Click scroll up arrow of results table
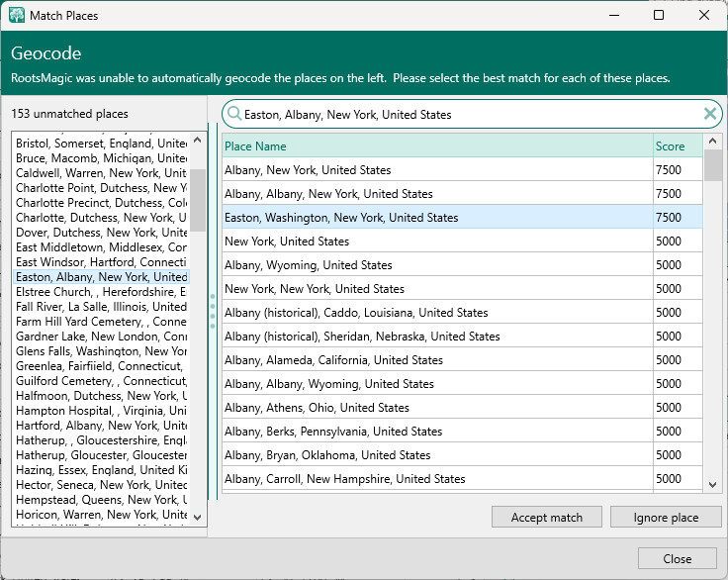 pyautogui.click(x=713, y=141)
